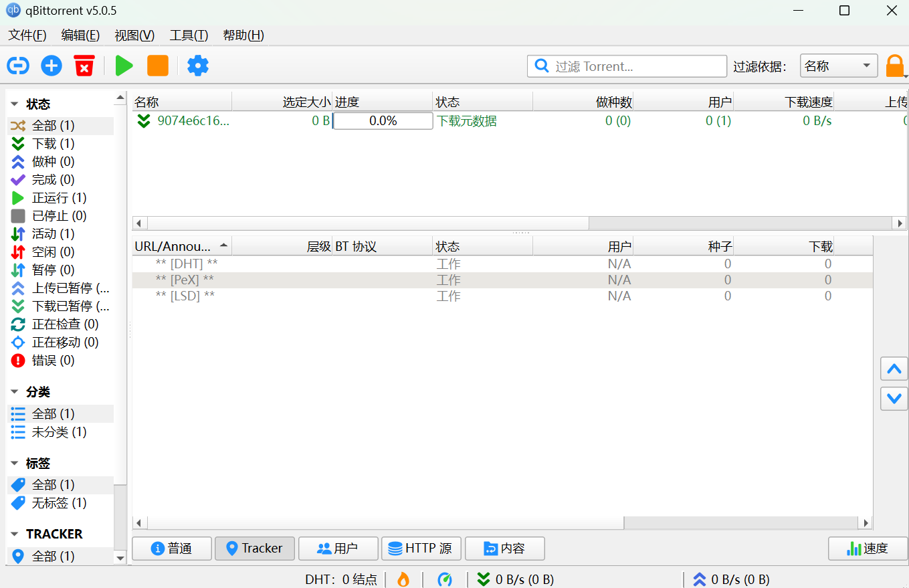Select the 空闲 (0) status filter

pos(60,252)
